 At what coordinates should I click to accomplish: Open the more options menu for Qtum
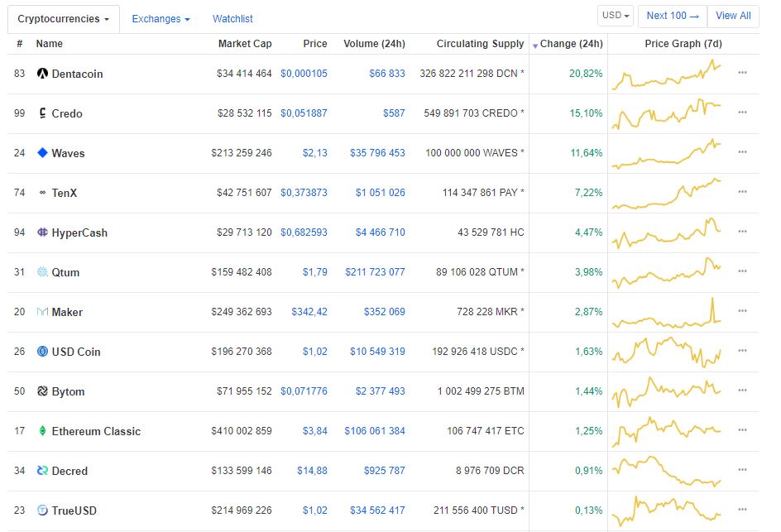742,271
